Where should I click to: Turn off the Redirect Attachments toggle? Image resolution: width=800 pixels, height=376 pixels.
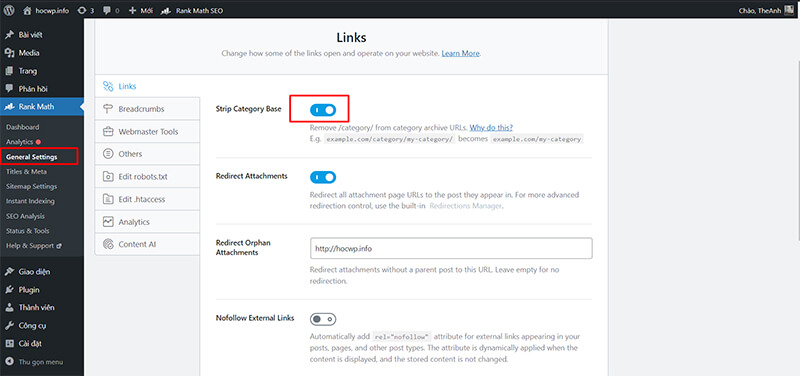323,177
